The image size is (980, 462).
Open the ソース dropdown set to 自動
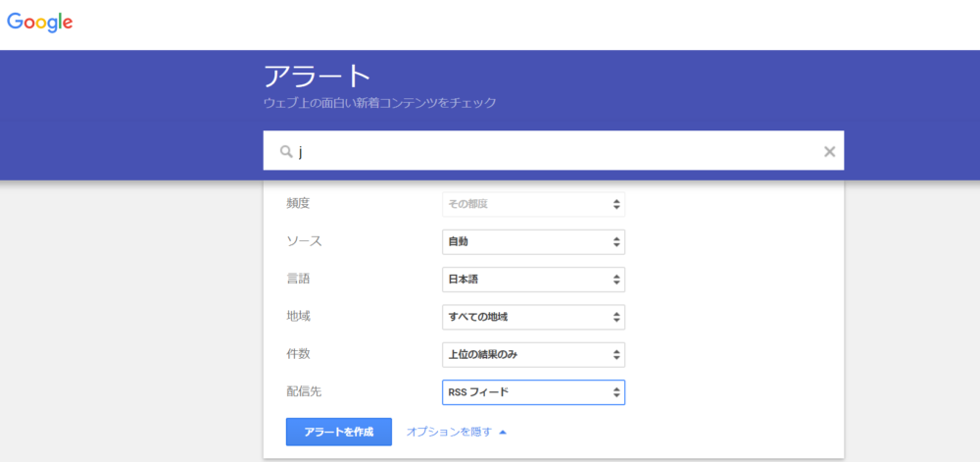pyautogui.click(x=533, y=241)
